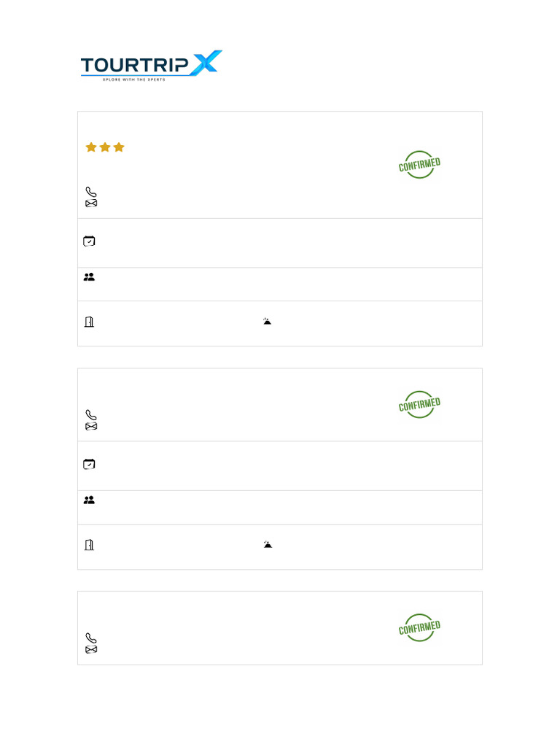Click the mountain icon in the first card
Viewport: 560px width, 747px height.
[x=268, y=321]
